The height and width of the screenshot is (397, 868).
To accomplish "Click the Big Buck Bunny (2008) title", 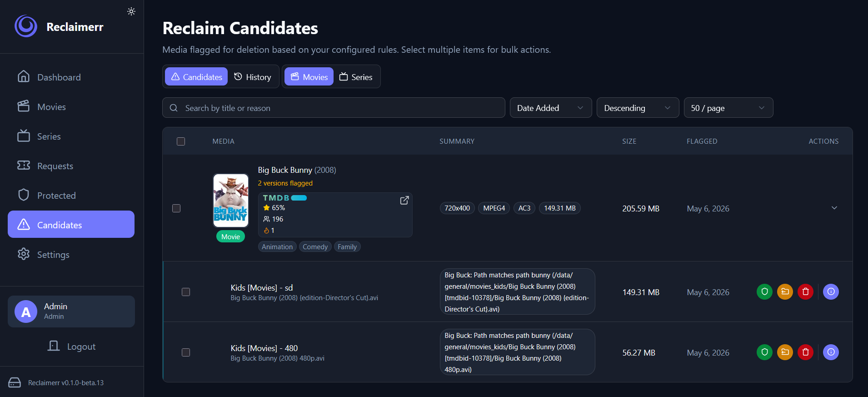I will [x=297, y=170].
